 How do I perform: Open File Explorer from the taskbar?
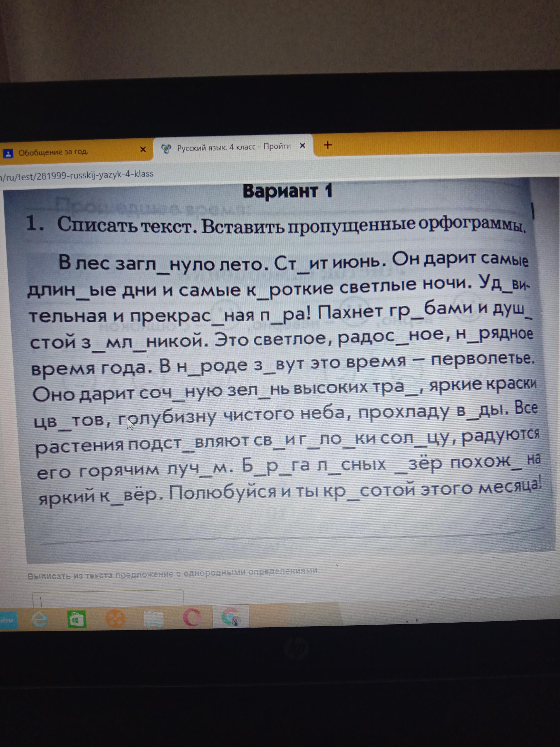click(x=154, y=619)
